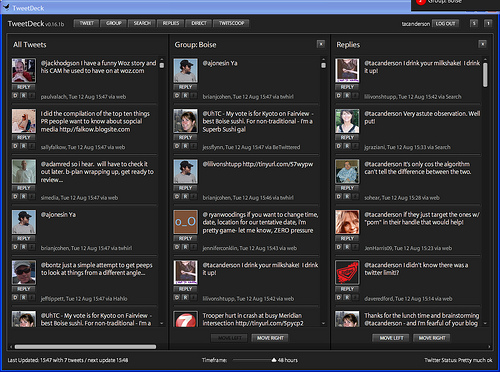Click the D icon under jessflynn's sushi tweet in Group: Boise
500x372 pixels.
tap(177, 146)
